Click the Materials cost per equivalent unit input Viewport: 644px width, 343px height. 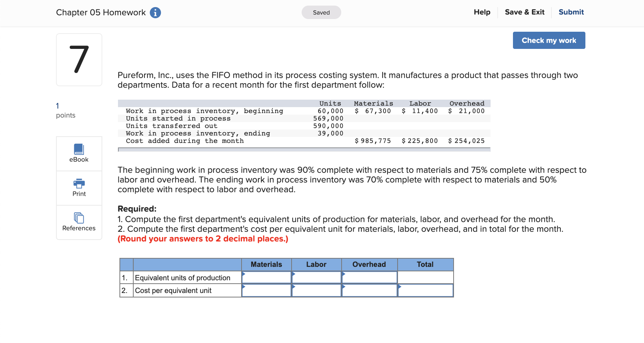(267, 290)
